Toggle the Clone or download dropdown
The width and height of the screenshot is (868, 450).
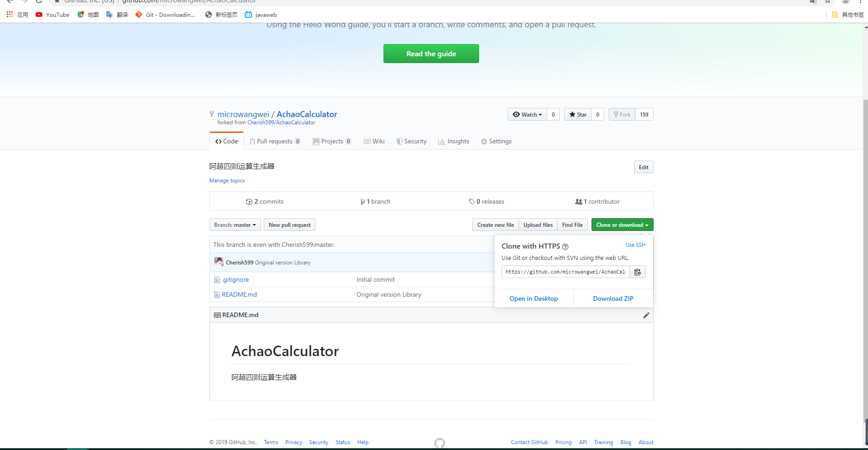click(622, 225)
